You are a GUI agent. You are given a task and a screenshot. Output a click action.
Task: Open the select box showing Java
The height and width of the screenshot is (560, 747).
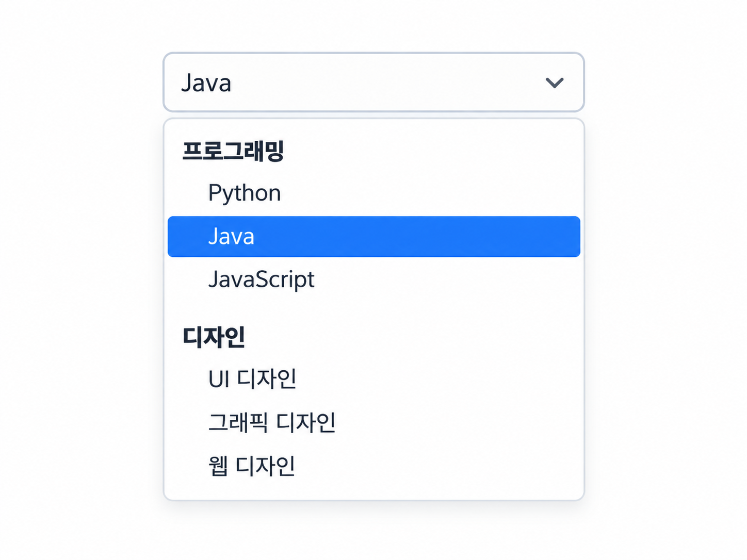pos(374,82)
